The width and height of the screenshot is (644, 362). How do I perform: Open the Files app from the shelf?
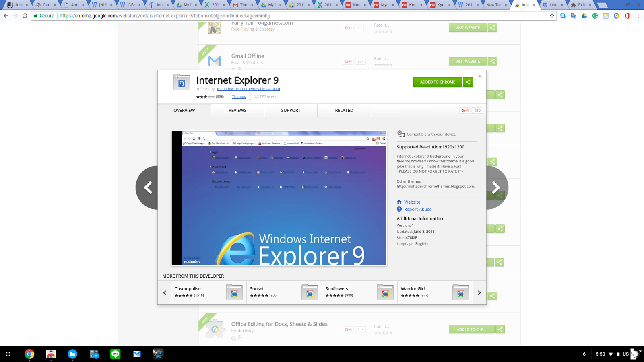72,354
